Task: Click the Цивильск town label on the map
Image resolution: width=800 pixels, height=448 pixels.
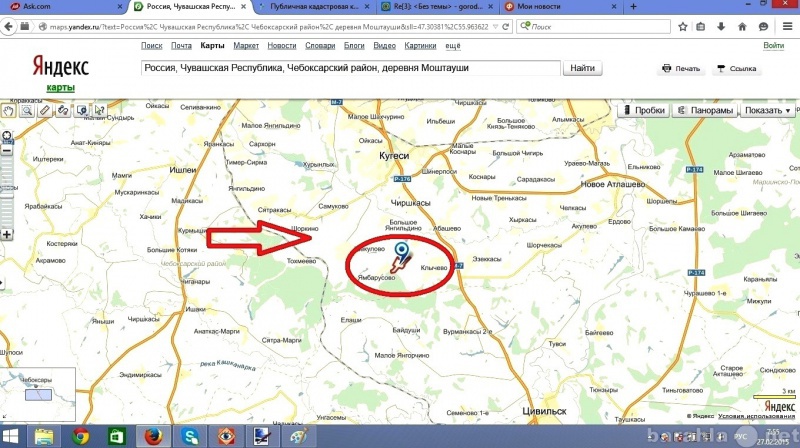Action: [x=544, y=411]
